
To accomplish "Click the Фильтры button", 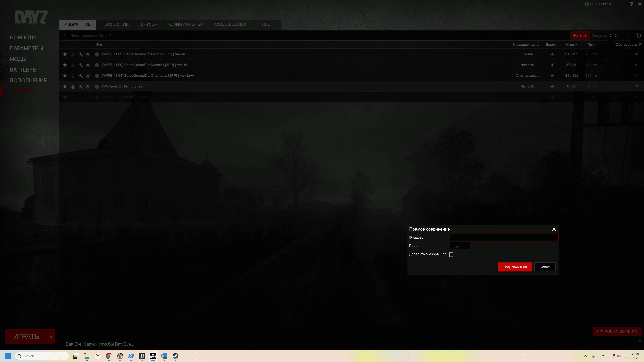I will pyautogui.click(x=580, y=36).
